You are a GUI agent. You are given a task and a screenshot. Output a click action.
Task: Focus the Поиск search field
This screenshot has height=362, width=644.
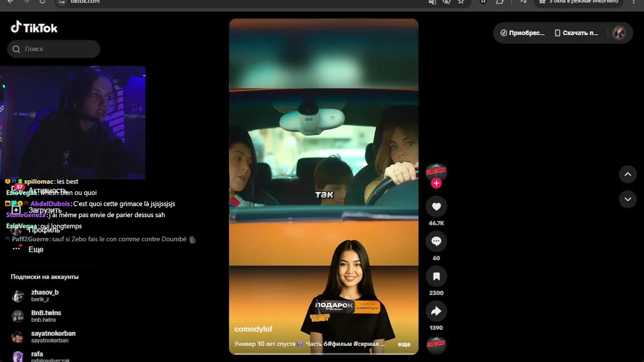click(x=54, y=49)
